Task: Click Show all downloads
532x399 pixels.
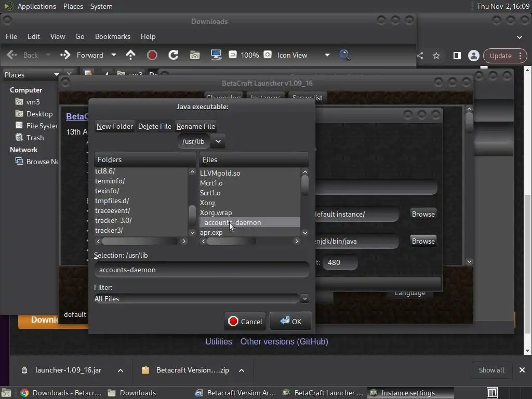Action: [x=491, y=370]
